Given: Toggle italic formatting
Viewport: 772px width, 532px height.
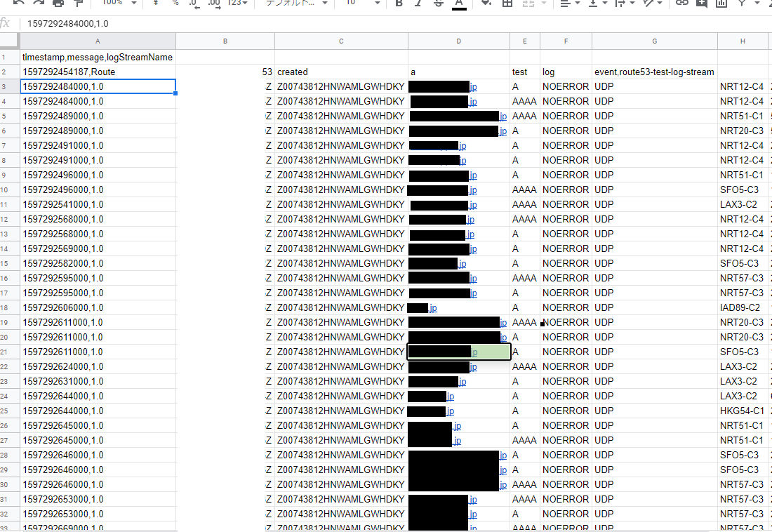Looking at the screenshot, I should click(x=418, y=3).
